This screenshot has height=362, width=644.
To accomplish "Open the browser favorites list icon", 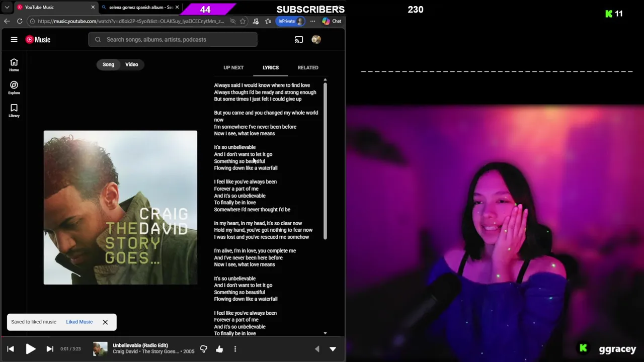I will point(268,21).
